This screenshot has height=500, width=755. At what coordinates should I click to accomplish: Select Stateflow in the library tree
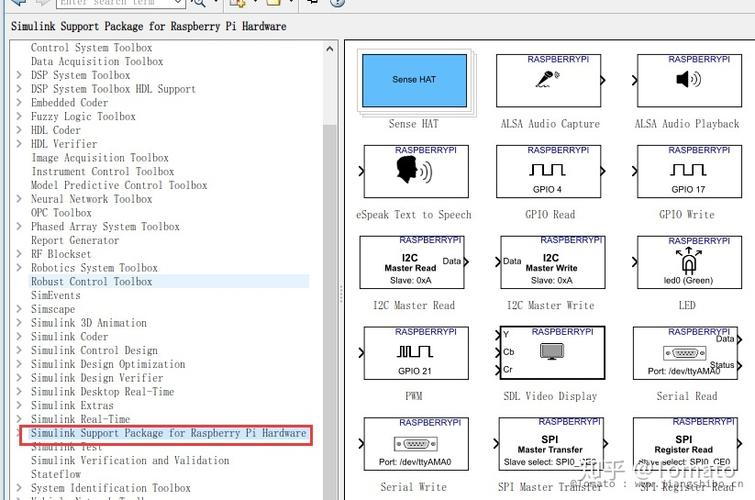[x=56, y=474]
